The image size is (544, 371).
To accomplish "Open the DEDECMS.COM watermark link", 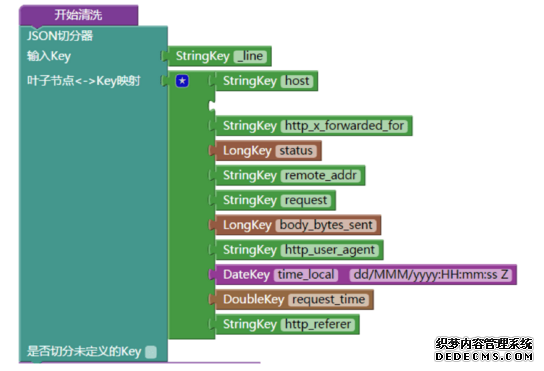I will 484,356.
